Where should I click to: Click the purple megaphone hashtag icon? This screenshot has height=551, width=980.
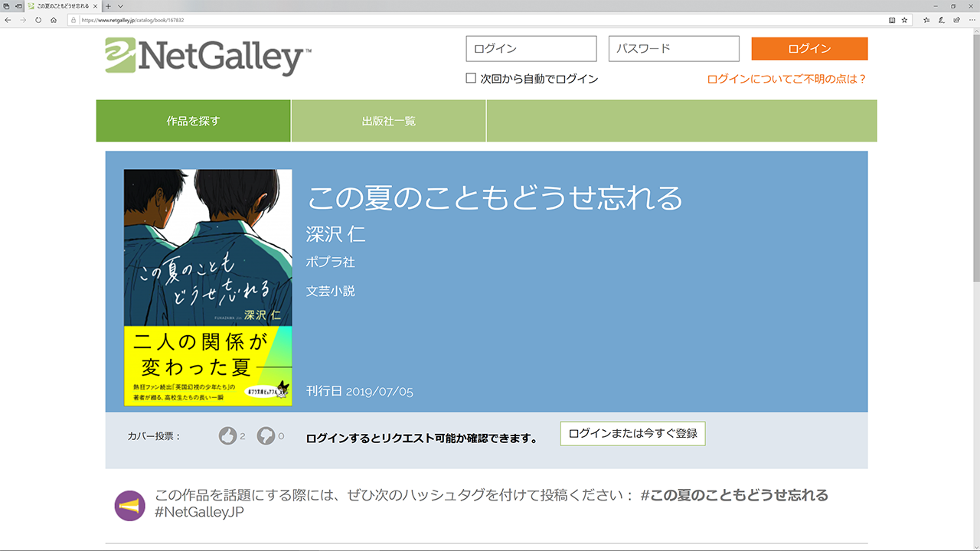pos(129,506)
